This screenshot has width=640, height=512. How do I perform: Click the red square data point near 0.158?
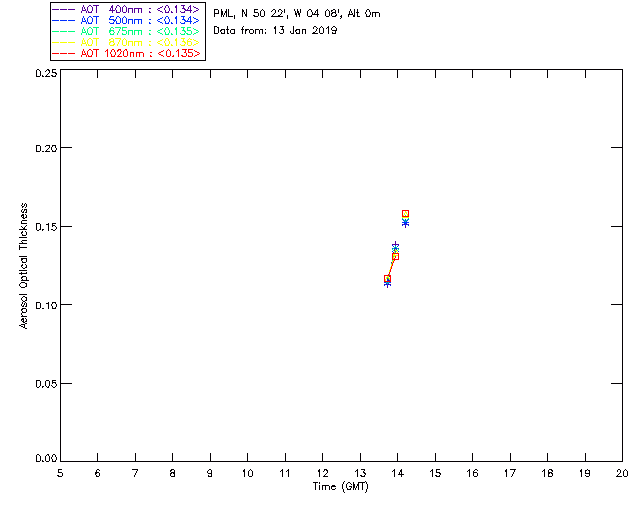tap(405, 214)
